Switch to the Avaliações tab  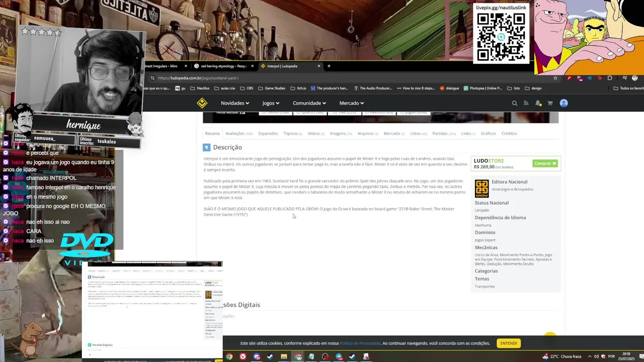tap(239, 133)
